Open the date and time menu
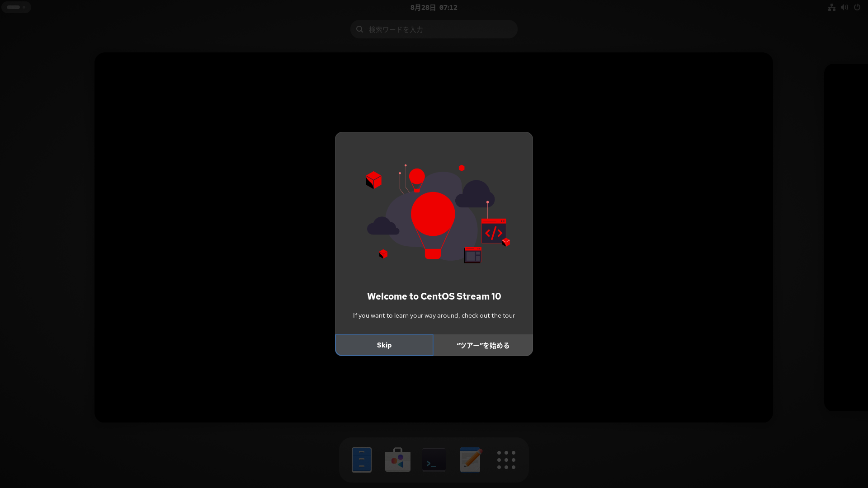 click(x=434, y=7)
